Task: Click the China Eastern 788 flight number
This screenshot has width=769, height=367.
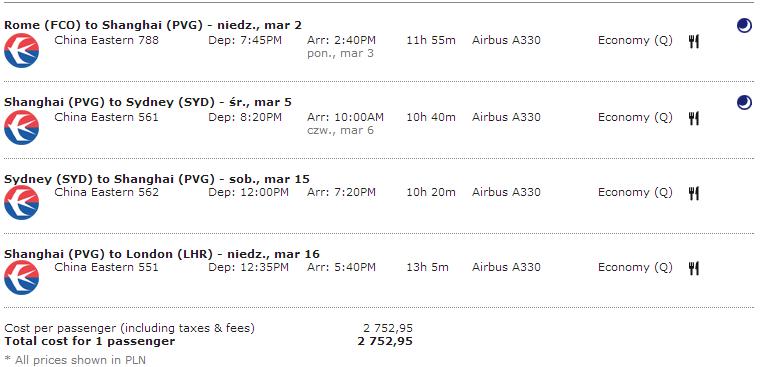Action: click(106, 40)
